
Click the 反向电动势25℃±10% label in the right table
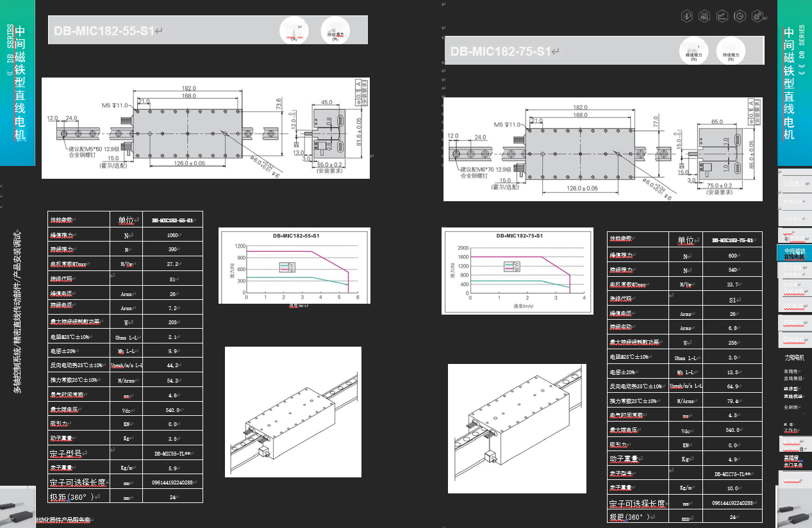point(635,386)
